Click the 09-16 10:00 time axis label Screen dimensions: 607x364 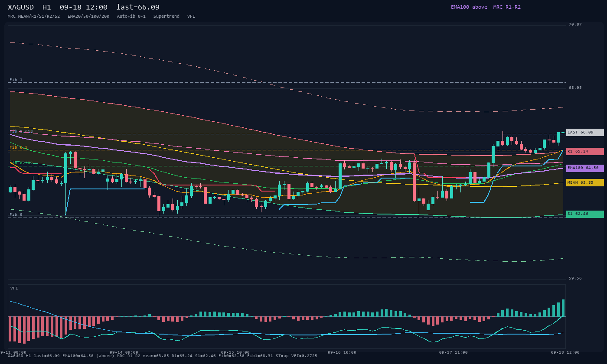(342, 352)
